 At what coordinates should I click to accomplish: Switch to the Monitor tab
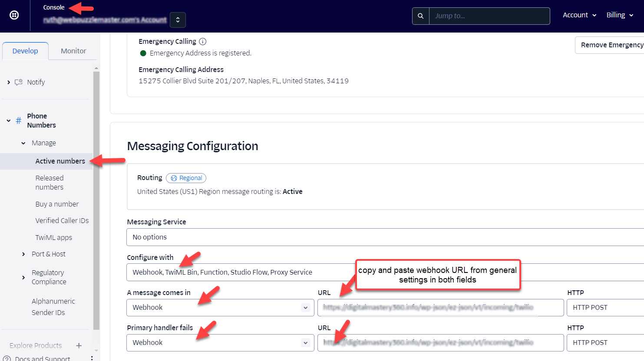pos(73,51)
